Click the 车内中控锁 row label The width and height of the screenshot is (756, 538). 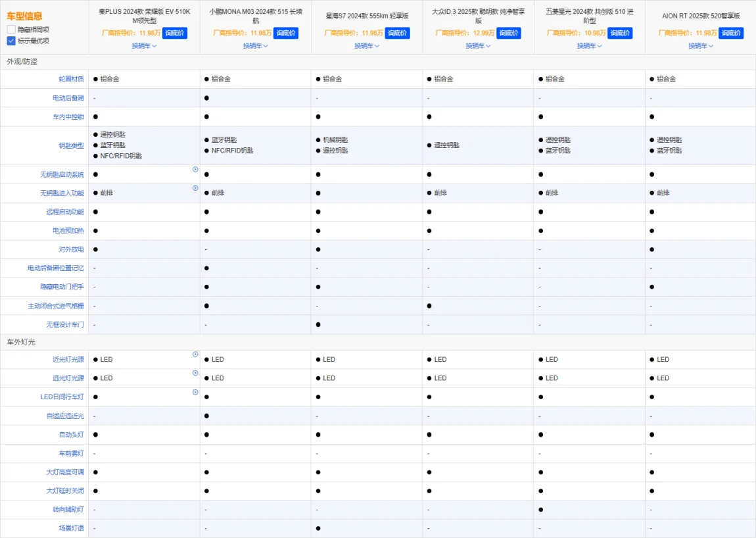click(68, 117)
